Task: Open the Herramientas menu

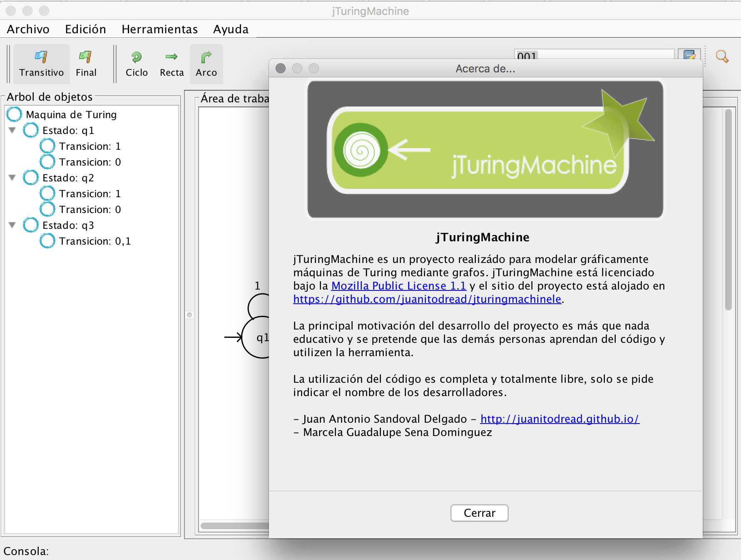Action: pyautogui.click(x=159, y=29)
